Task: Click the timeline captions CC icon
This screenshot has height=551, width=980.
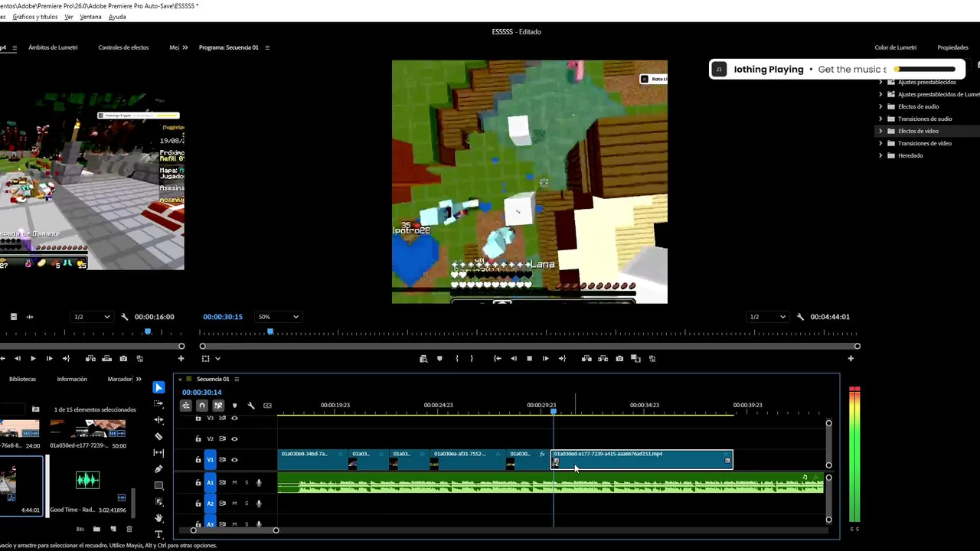Action: pyautogui.click(x=267, y=406)
